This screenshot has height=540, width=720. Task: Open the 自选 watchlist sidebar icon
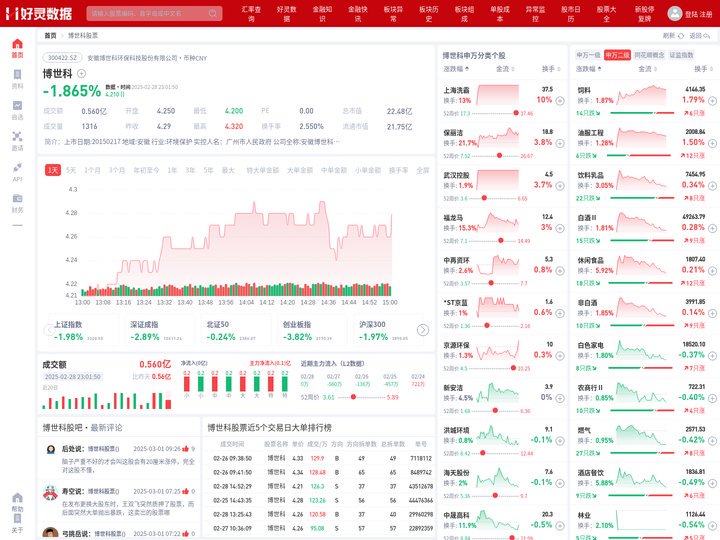coord(17,110)
